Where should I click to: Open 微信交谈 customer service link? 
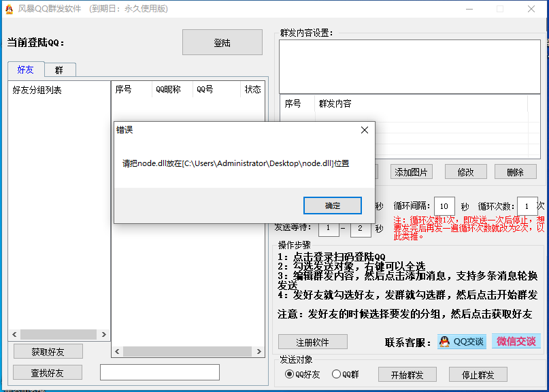click(516, 341)
